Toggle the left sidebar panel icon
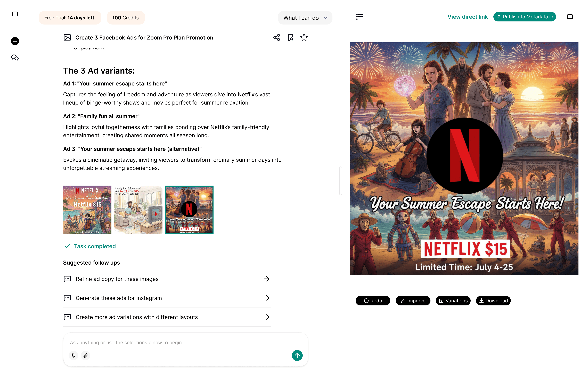Screen dimensions: 588x380 click(15, 14)
